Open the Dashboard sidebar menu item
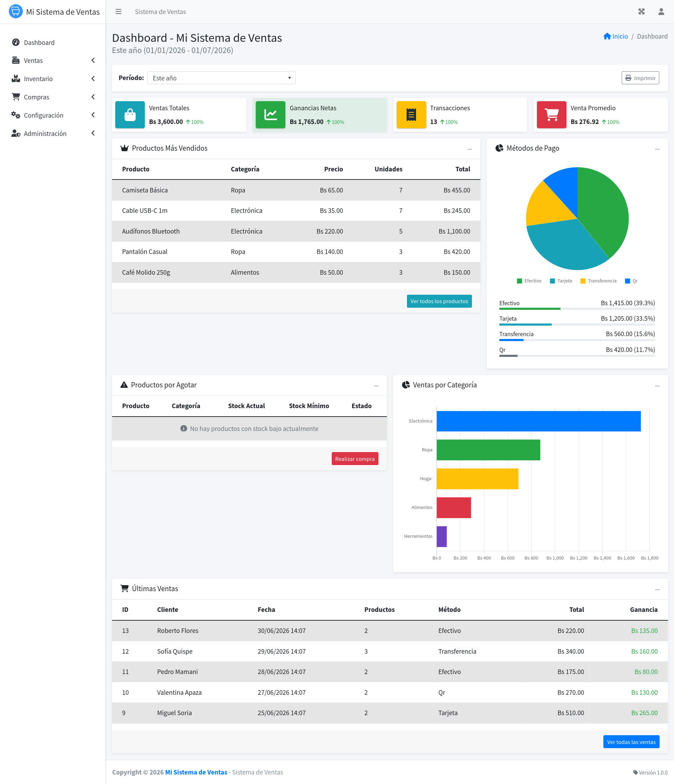 pyautogui.click(x=53, y=43)
